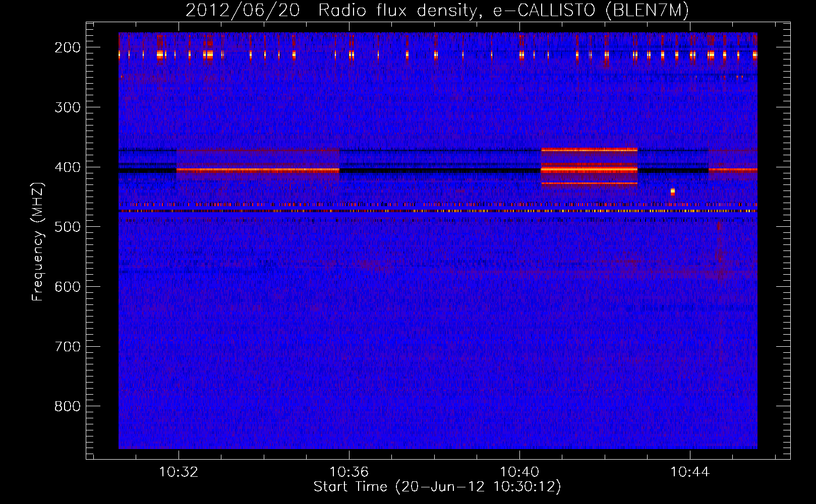Image resolution: width=816 pixels, height=504 pixels.
Task: Click the small bright burst near 440 MHz
Action: pyautogui.click(x=672, y=192)
